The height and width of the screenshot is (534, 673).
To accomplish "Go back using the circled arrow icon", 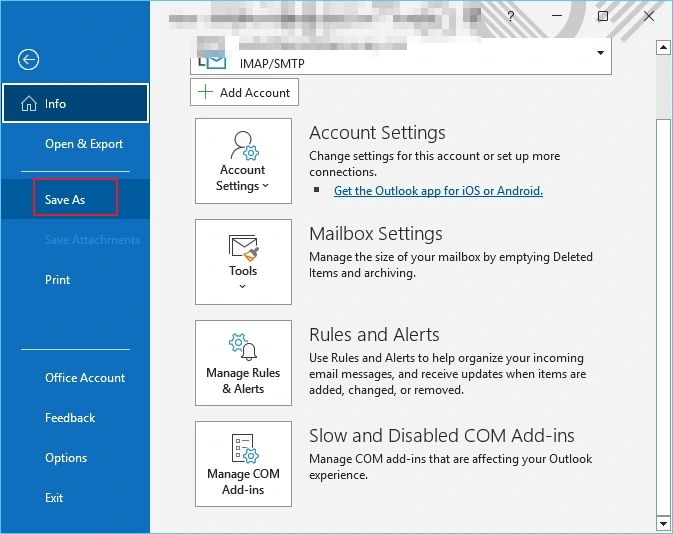I will [x=28, y=59].
